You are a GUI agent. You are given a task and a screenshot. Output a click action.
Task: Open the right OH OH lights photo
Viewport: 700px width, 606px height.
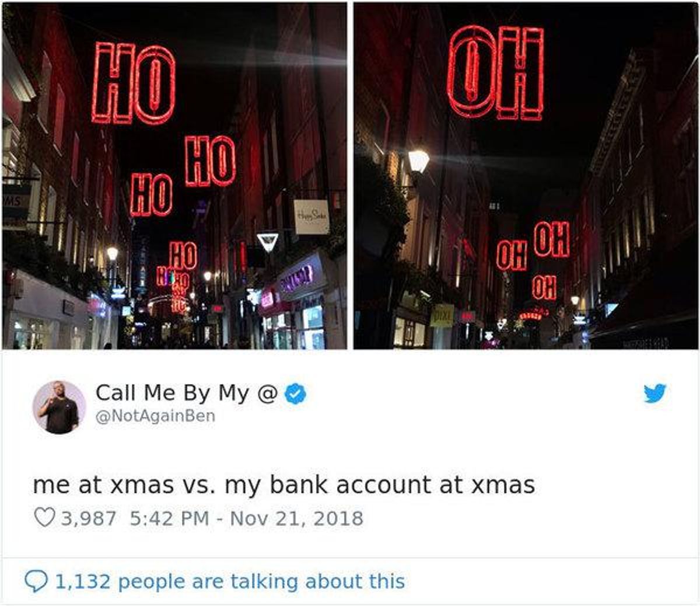pyautogui.click(x=526, y=176)
